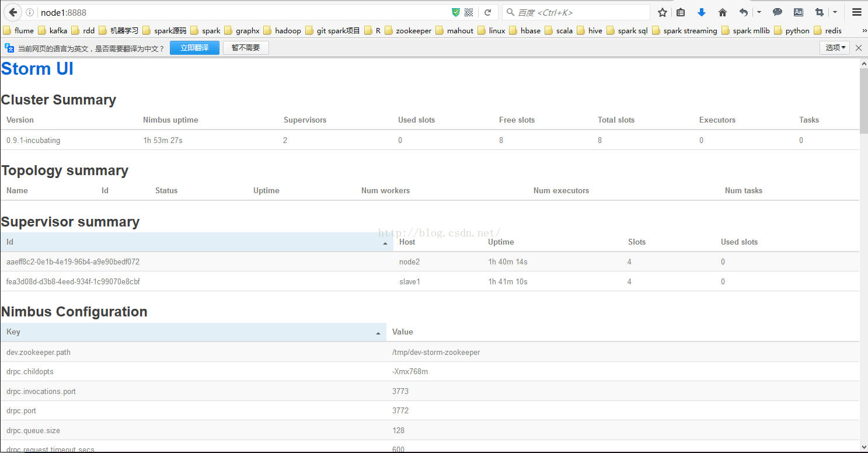Click the translate icon in notification bar
Screen dimensions: 868x453
[9, 48]
